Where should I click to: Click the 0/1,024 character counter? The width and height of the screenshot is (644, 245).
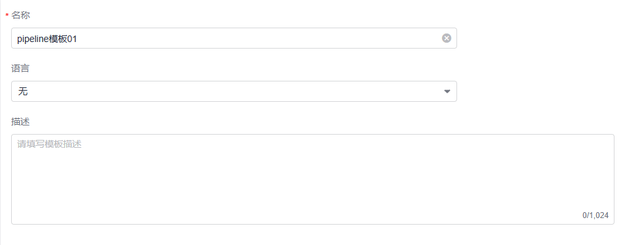(595, 215)
